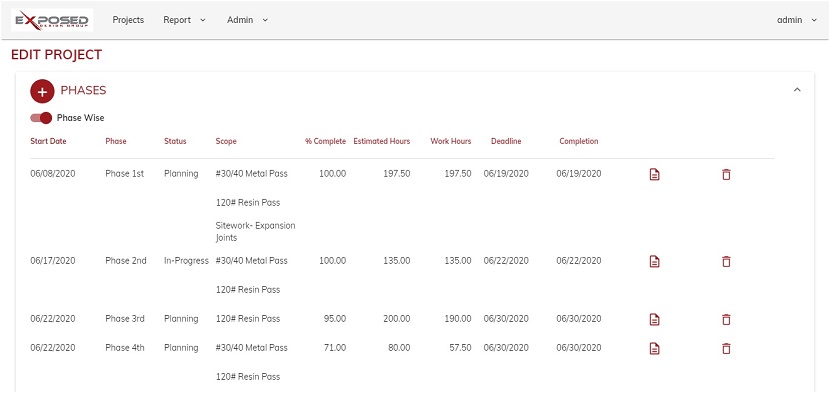Click the % Complete column header

tap(326, 141)
